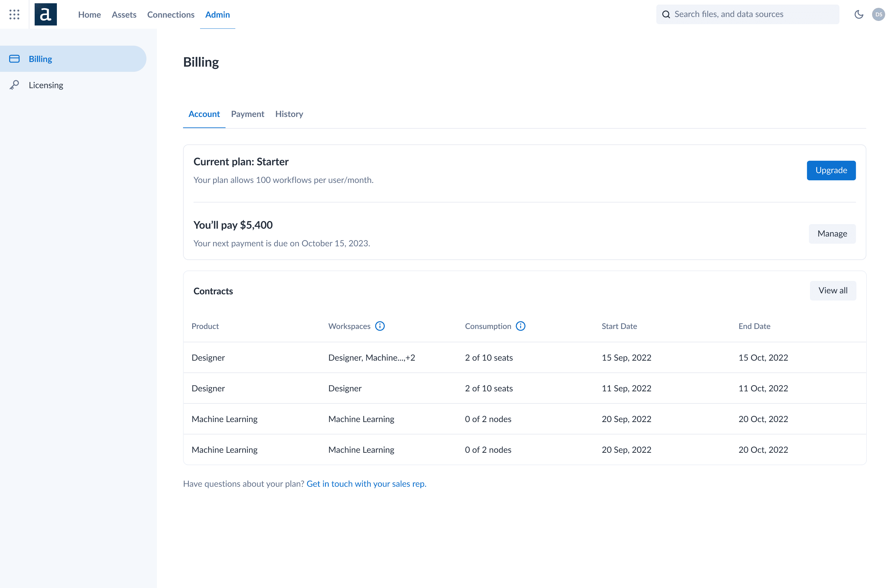Click the Licensing key icon in sidebar
This screenshot has width=893, height=588.
pyautogui.click(x=14, y=85)
